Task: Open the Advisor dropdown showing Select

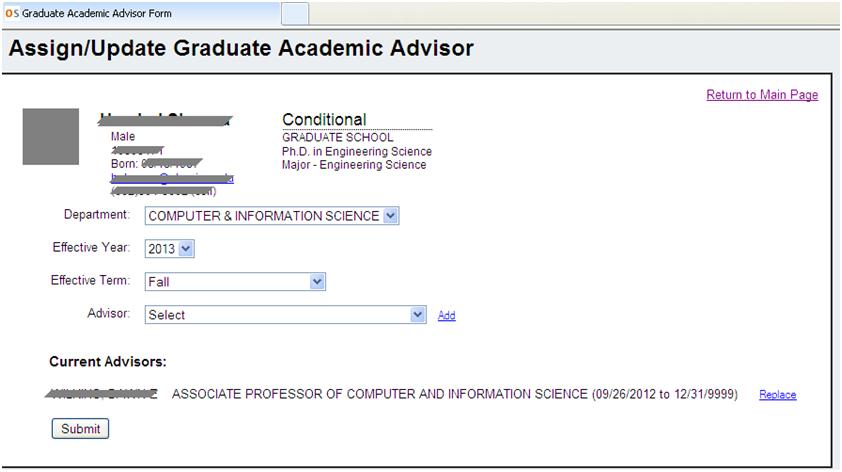Action: (285, 315)
